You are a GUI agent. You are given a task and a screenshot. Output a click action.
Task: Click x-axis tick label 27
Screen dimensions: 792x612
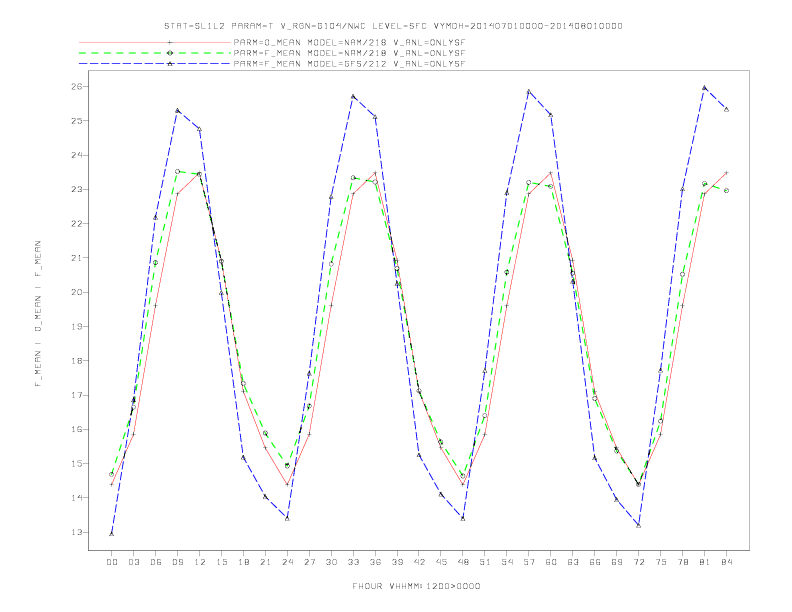pos(309,562)
